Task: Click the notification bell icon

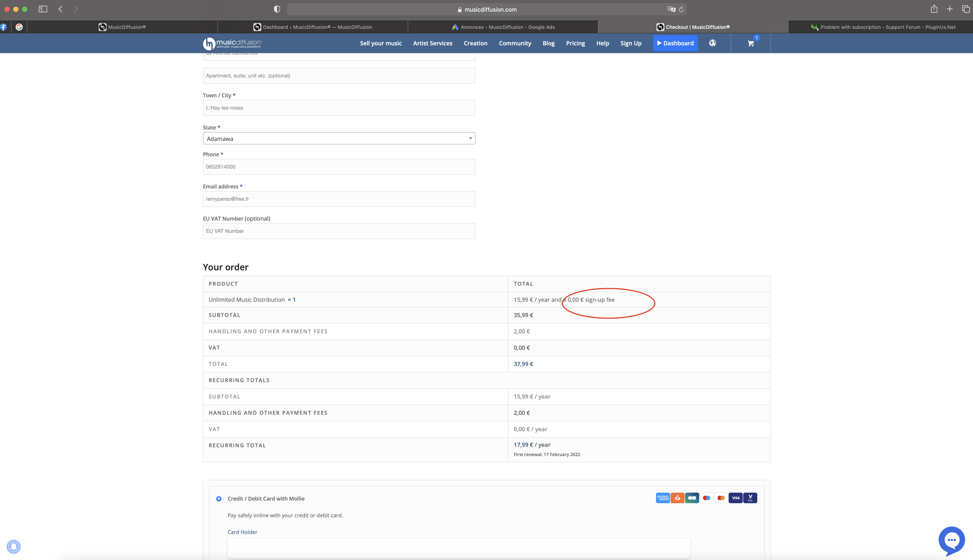Action: pyautogui.click(x=13, y=547)
